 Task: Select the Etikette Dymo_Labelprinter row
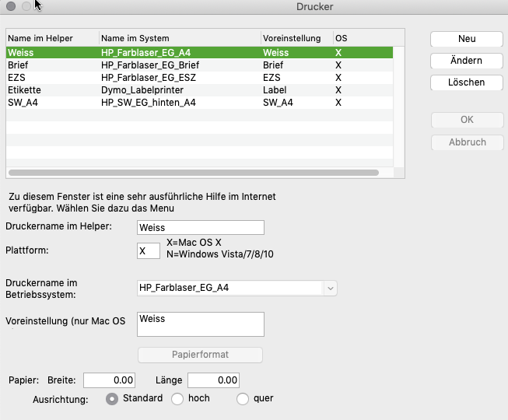tap(199, 90)
